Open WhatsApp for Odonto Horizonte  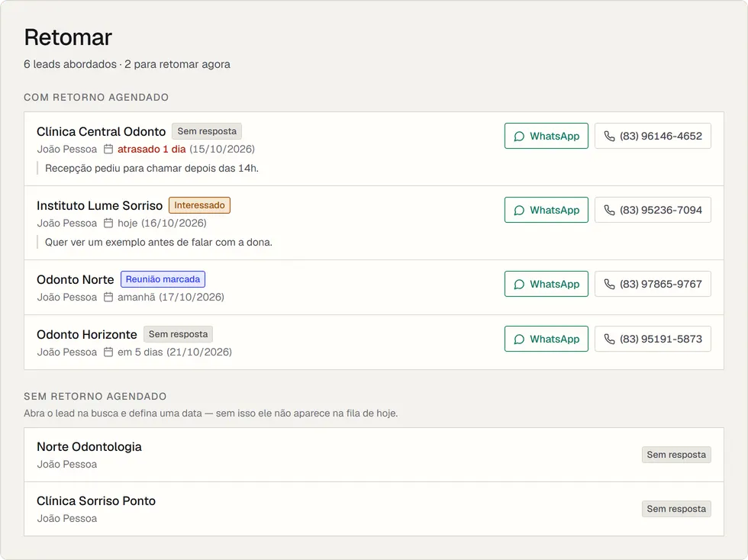(x=546, y=339)
